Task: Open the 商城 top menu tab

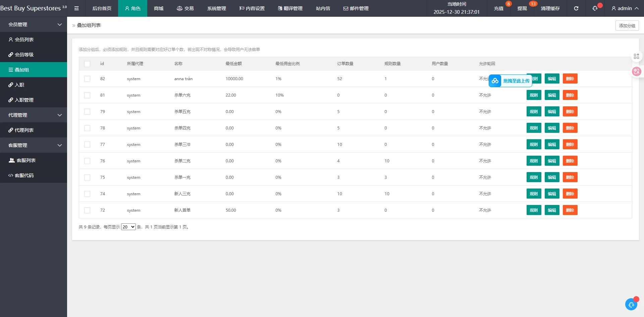Action: 159,8
